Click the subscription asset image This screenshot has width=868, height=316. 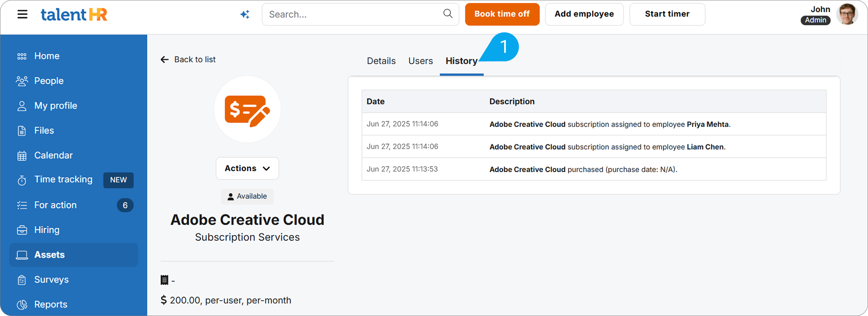tap(247, 109)
